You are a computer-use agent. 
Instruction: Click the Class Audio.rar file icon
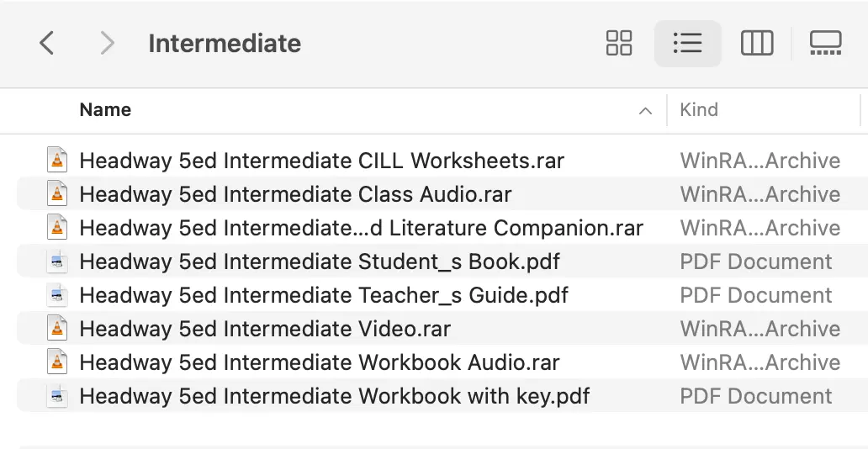coord(57,193)
